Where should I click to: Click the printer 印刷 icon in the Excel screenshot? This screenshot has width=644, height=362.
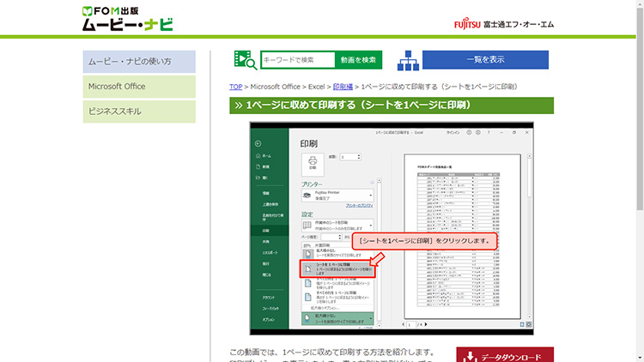(x=313, y=163)
